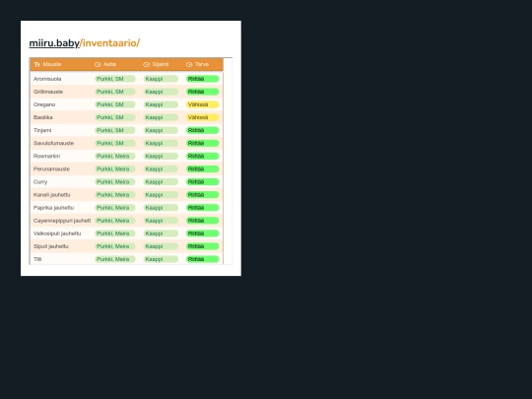Click the Purkki, Meira tag for Paprika jauhettu
This screenshot has width=532, height=399.
(x=115, y=208)
